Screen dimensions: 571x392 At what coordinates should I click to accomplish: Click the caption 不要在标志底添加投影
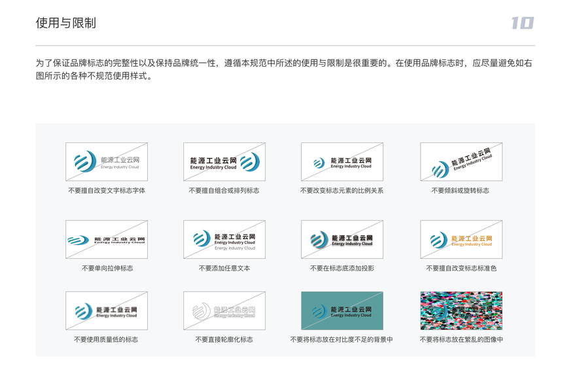pyautogui.click(x=342, y=269)
